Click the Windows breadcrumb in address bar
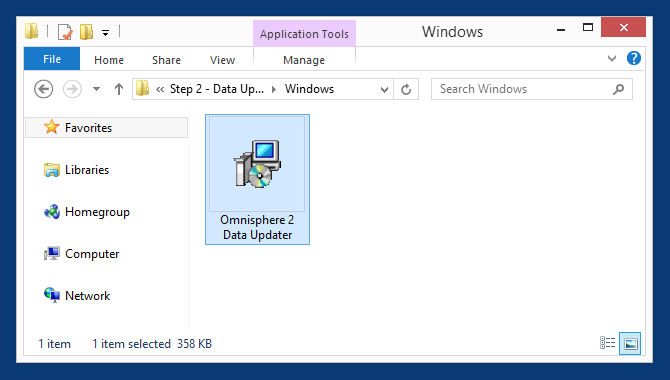 (309, 89)
